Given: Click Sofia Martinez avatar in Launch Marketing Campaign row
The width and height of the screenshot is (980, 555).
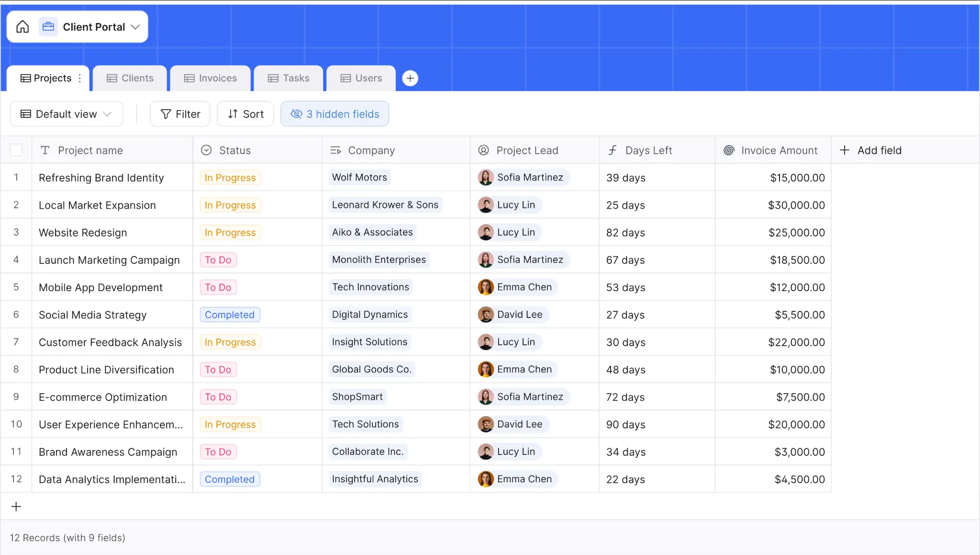Looking at the screenshot, I should tap(486, 260).
